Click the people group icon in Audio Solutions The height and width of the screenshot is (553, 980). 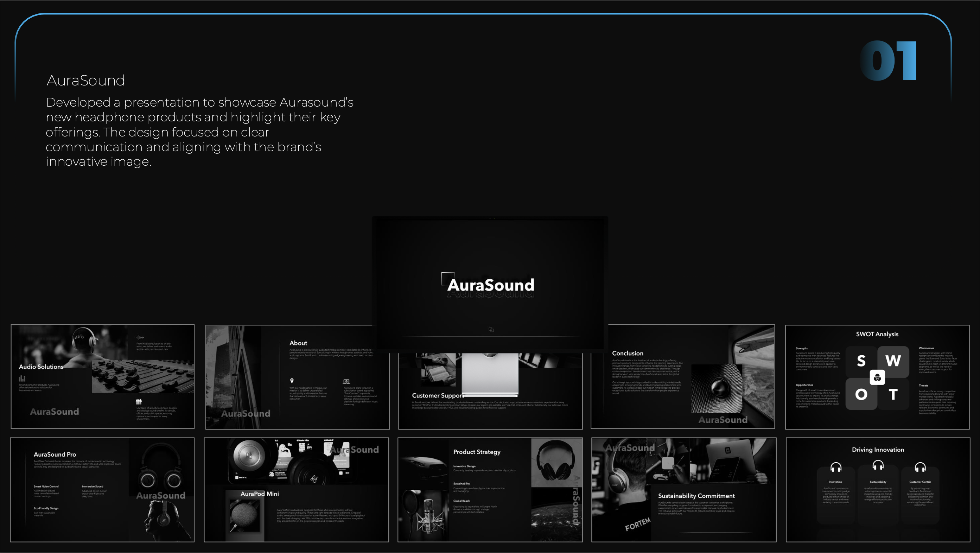coord(139,401)
